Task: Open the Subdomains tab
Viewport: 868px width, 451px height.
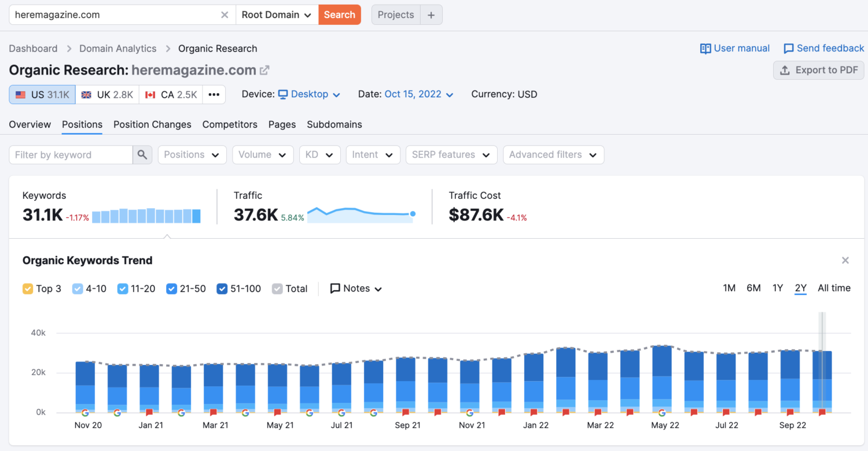Action: (334, 124)
